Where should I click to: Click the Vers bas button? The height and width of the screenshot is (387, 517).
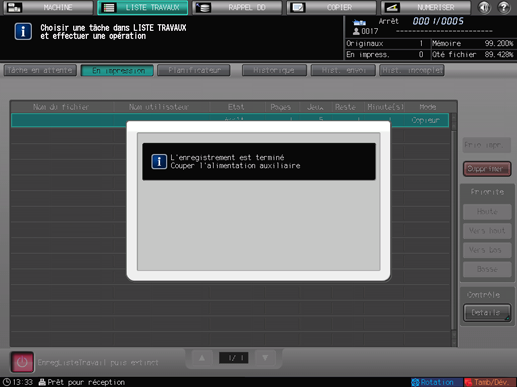click(487, 250)
